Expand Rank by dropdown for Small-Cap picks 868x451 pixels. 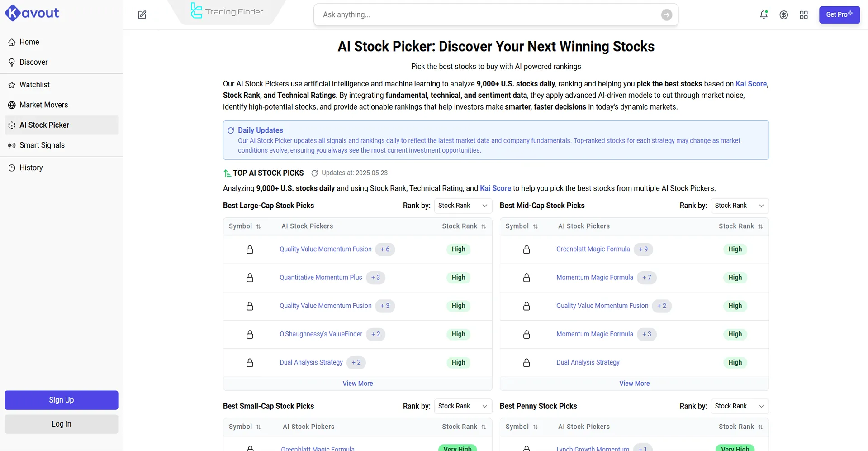462,406
